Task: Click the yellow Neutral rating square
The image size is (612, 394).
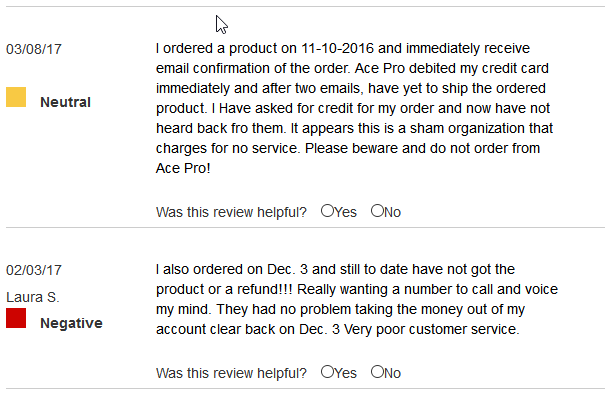Action: pos(16,97)
